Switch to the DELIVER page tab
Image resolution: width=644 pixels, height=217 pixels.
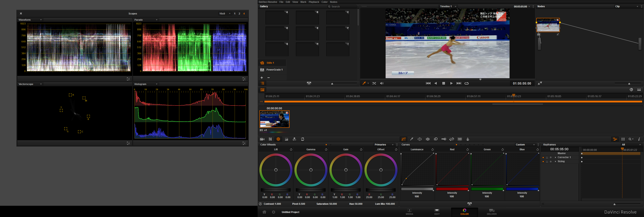point(491,212)
